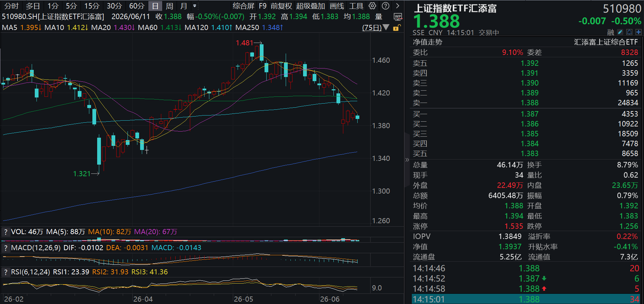Select 买五 bid price 1.383
Viewport: 644px width, 304px height.
coord(529,153)
